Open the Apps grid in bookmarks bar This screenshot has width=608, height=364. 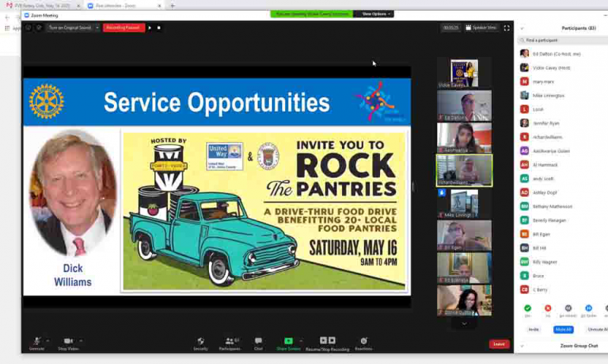pyautogui.click(x=7, y=28)
